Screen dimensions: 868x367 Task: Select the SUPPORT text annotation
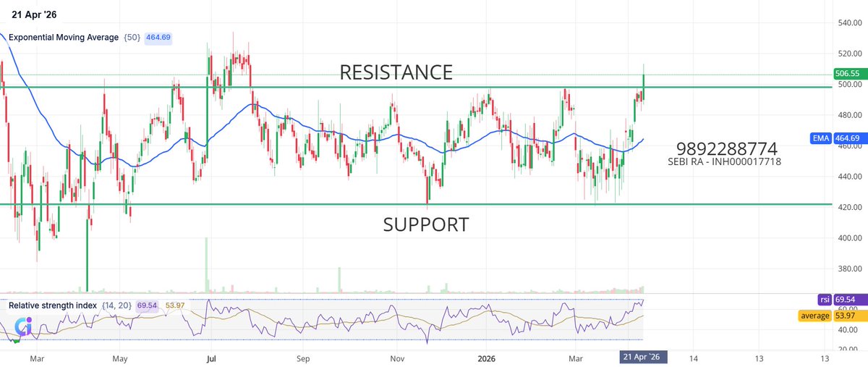click(426, 224)
